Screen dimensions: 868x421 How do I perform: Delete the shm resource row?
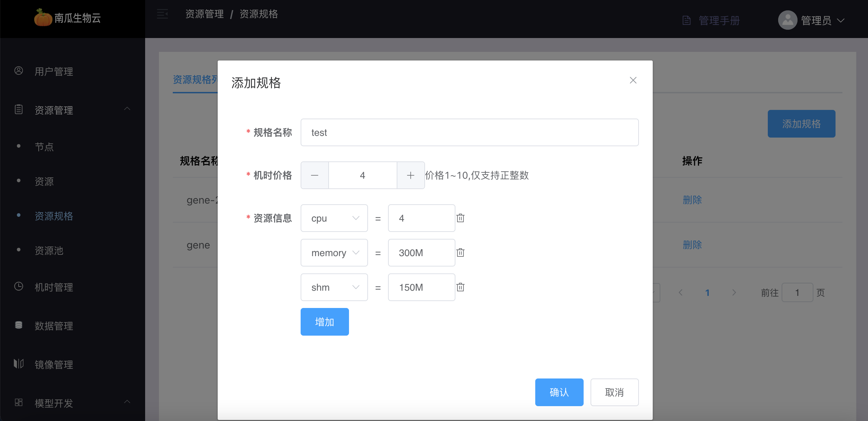click(x=460, y=287)
